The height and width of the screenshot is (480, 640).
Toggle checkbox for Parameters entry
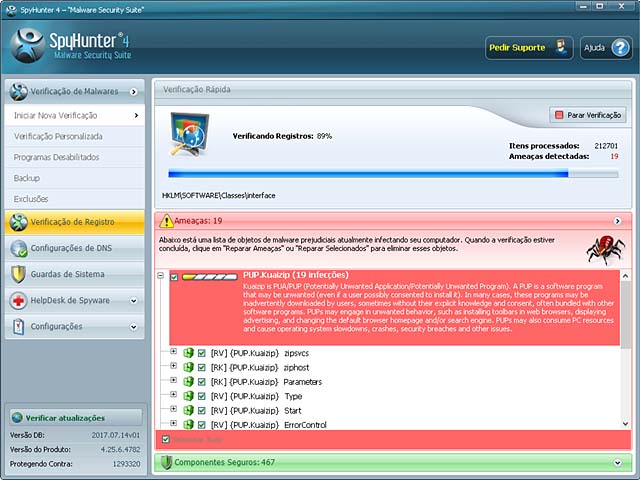202,382
